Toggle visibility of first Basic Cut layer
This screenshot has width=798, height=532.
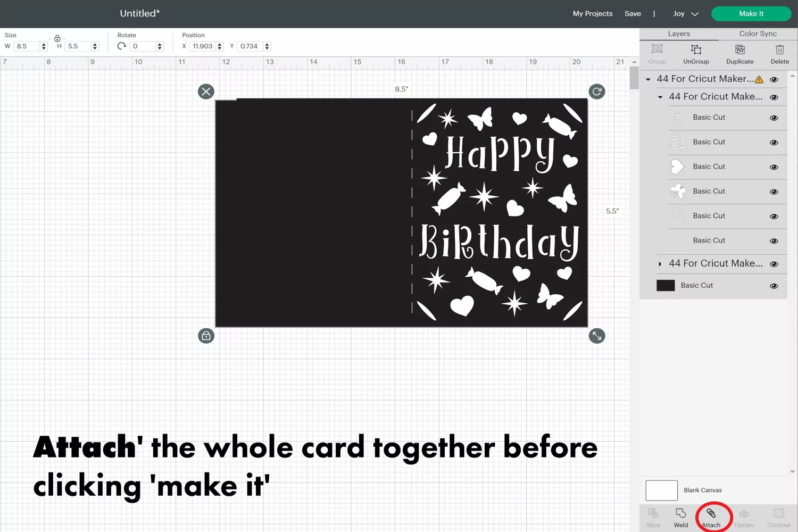coord(774,118)
